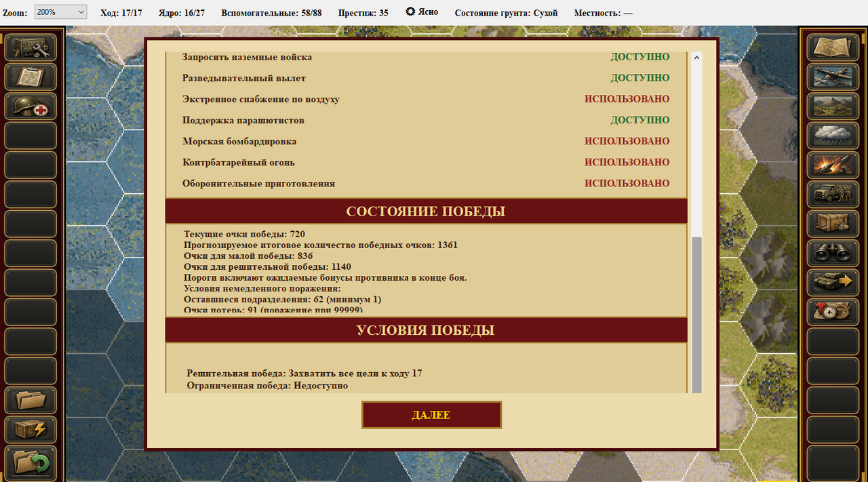Click the wooden supply crate icon
Screen dimensions: 868x482
tap(833, 224)
